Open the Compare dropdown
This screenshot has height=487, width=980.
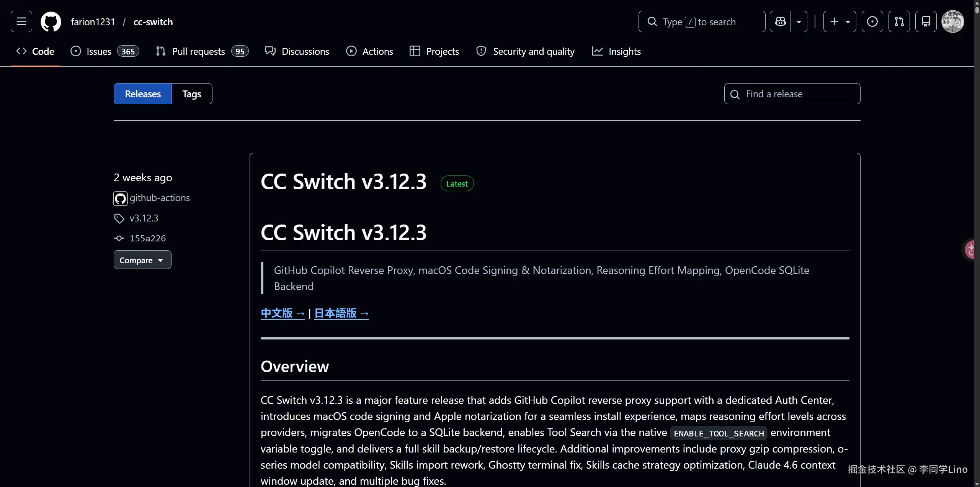(x=142, y=260)
